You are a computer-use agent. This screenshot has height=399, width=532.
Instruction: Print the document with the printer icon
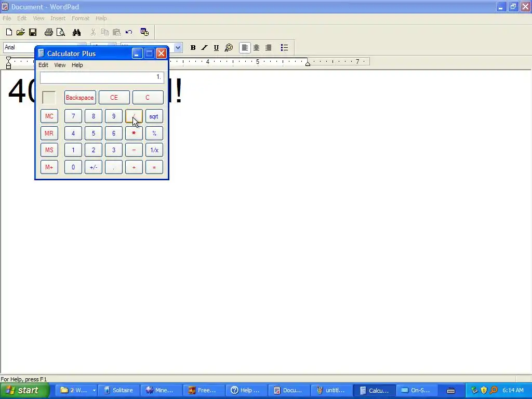tap(48, 32)
